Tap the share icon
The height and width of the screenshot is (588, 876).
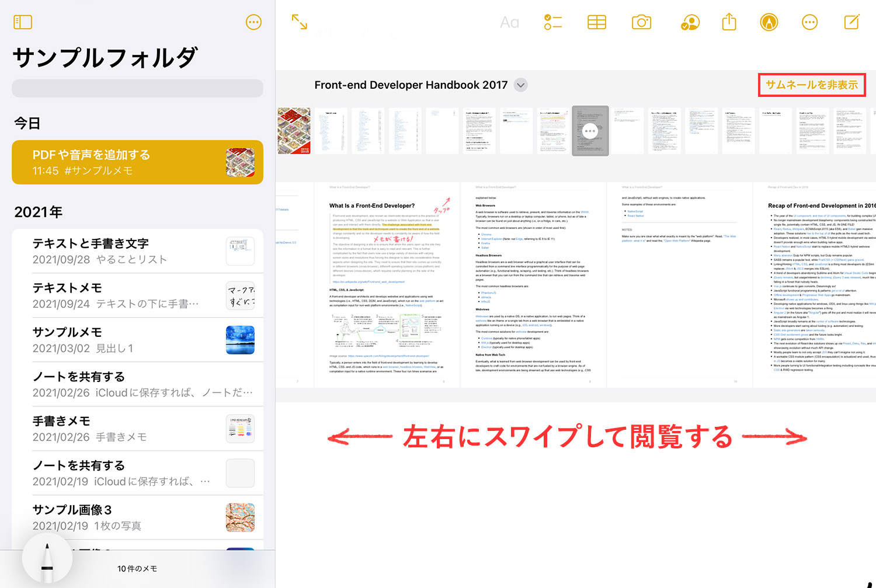729,22
